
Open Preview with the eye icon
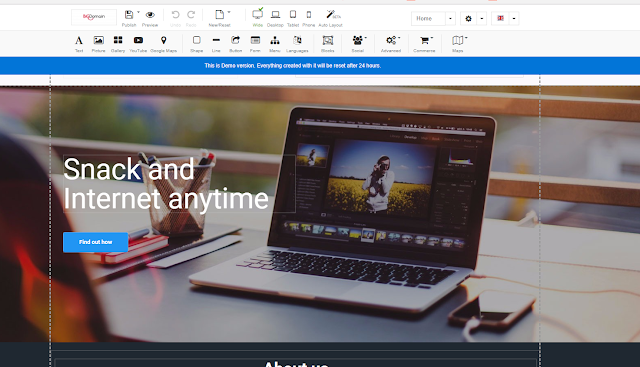(150, 15)
